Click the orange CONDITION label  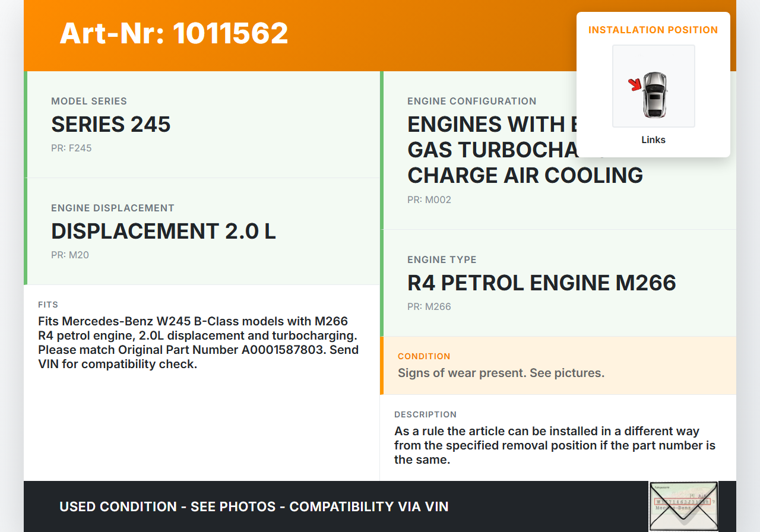click(x=424, y=356)
